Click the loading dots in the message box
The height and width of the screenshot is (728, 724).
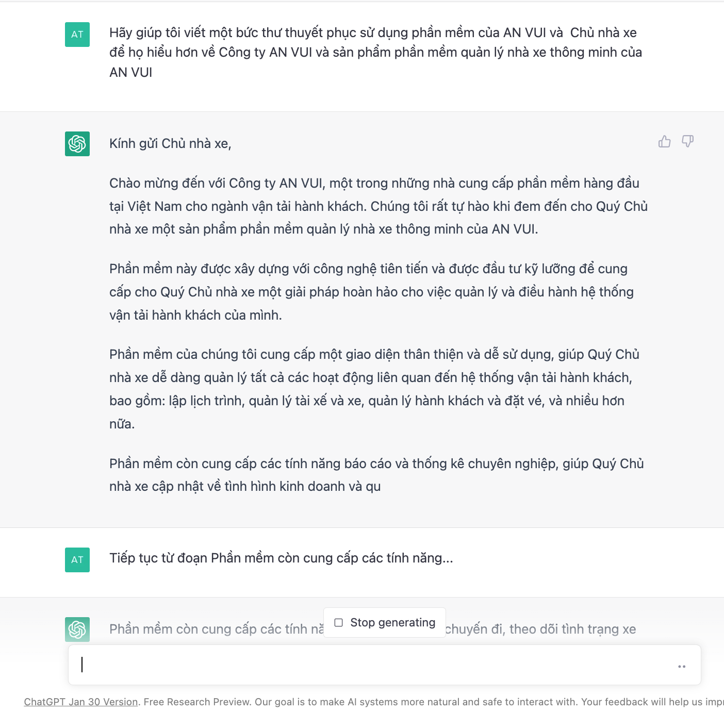682,667
